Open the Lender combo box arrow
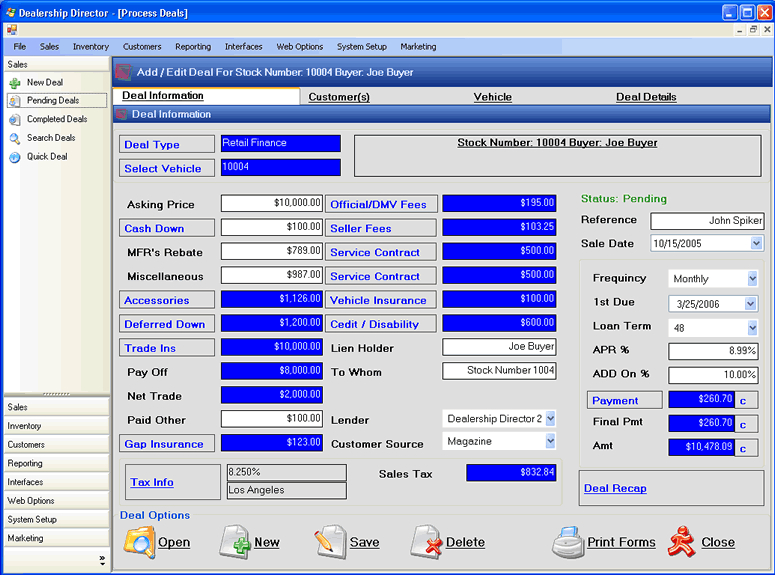Viewport: 775px width, 575px height. point(550,419)
